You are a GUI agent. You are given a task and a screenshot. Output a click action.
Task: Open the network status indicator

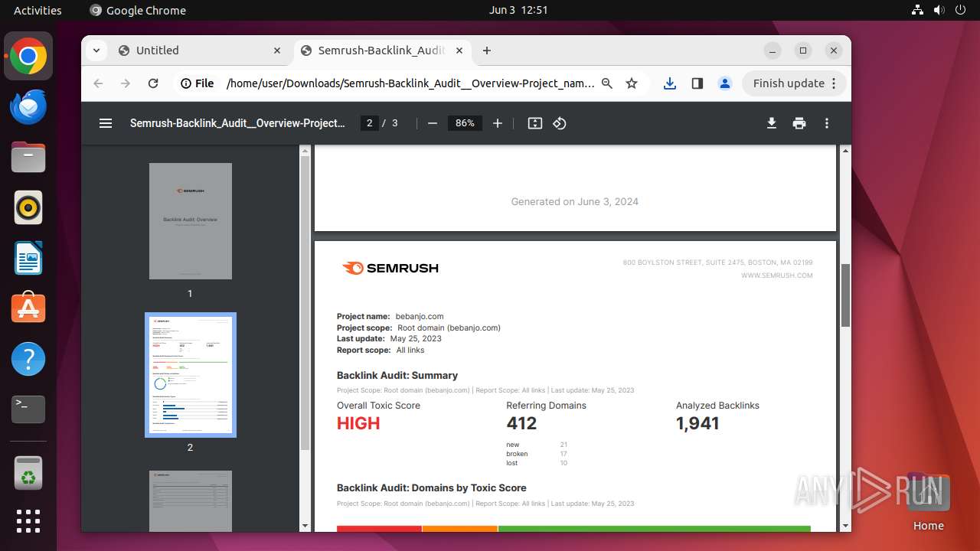(x=917, y=11)
